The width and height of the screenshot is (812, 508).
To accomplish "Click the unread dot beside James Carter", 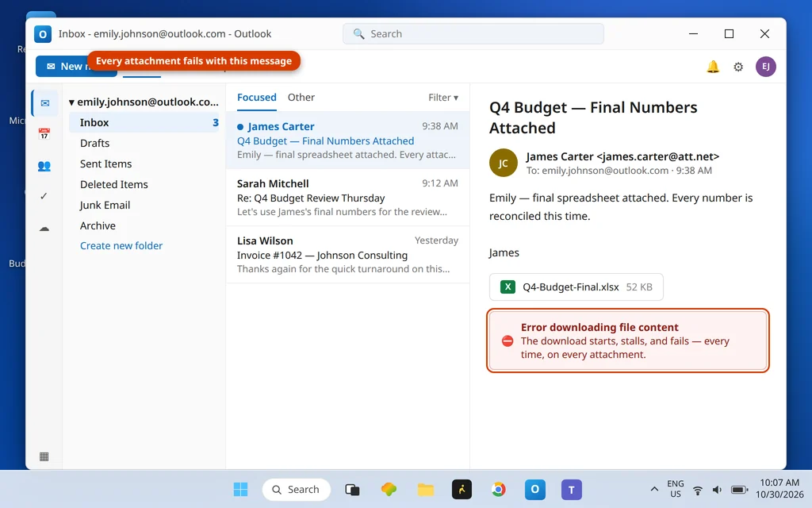I will pos(239,127).
